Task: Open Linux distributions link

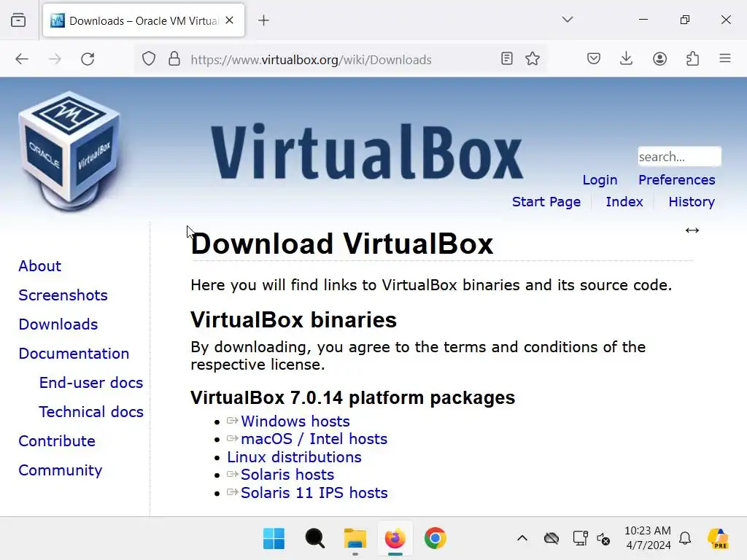Action: point(294,457)
